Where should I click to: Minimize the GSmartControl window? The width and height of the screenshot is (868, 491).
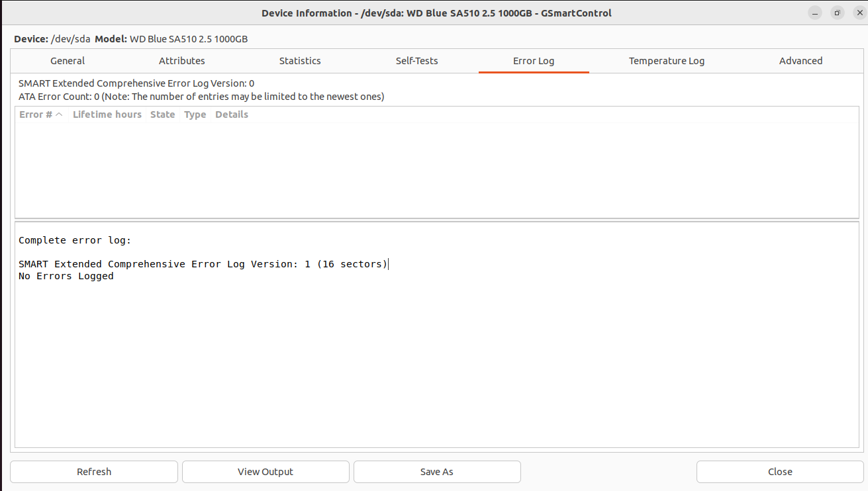pos(816,13)
